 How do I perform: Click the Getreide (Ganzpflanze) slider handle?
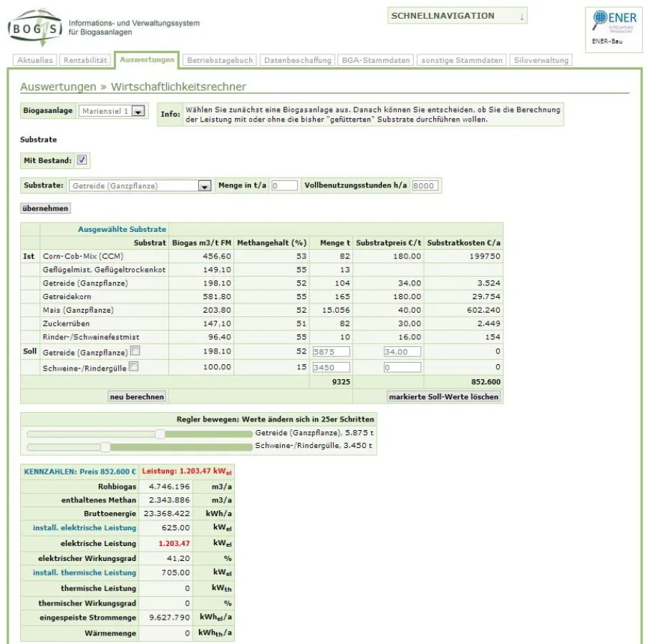pyautogui.click(x=160, y=434)
